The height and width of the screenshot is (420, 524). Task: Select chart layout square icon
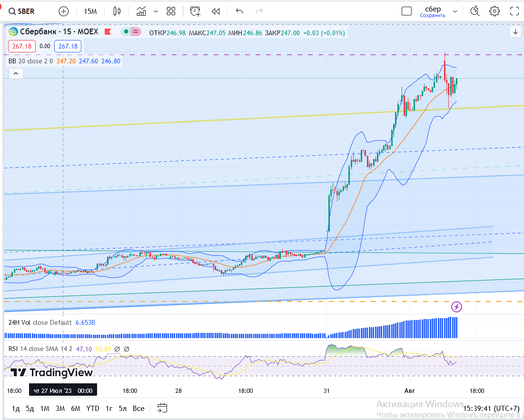tap(406, 11)
